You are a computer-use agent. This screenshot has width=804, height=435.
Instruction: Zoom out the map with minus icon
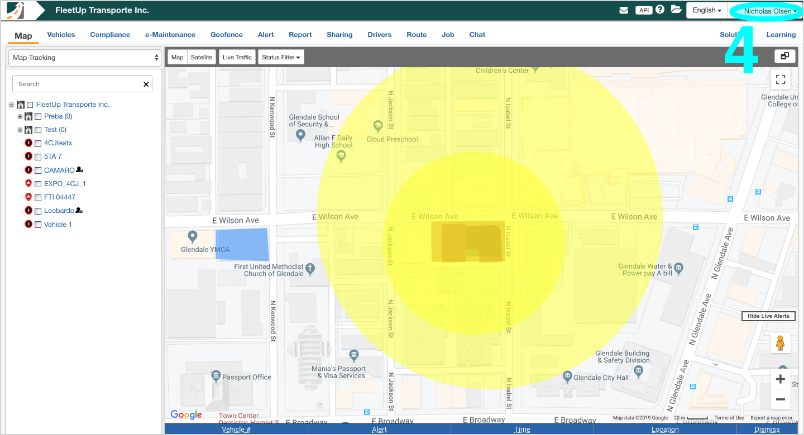coord(780,399)
